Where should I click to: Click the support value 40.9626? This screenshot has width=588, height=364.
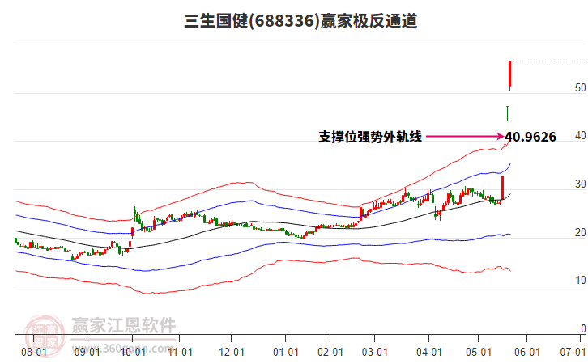click(x=530, y=137)
